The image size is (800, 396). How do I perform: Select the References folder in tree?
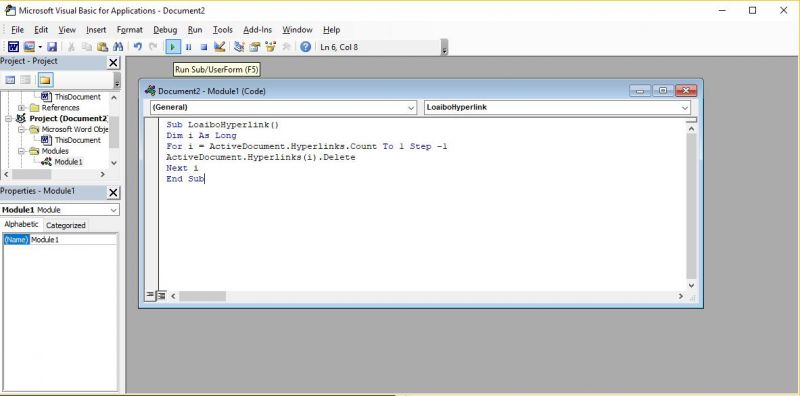pyautogui.click(x=60, y=108)
